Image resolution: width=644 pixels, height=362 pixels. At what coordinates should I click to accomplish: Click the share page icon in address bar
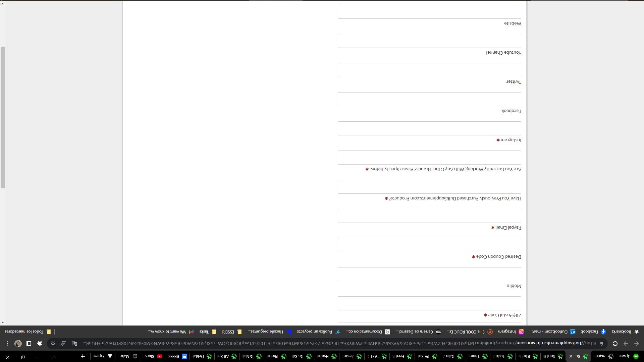(x=64, y=344)
